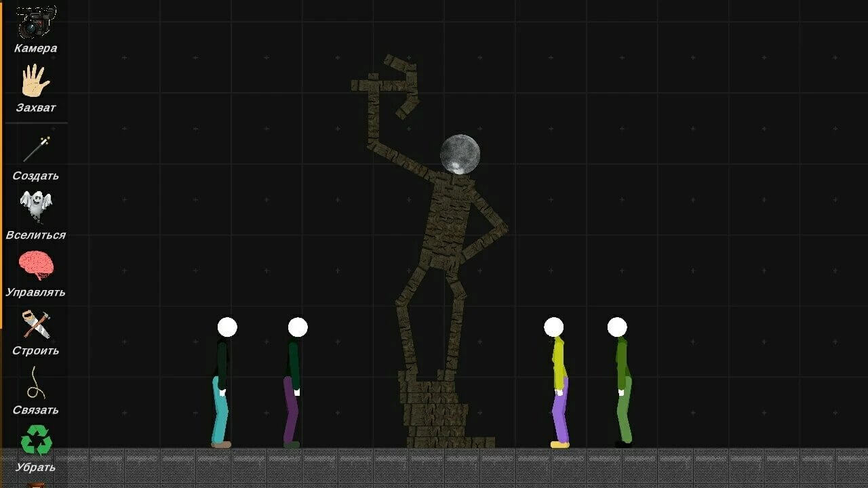This screenshot has width=868, height=488.
Task: Click the Камера text label
Action: (36, 48)
